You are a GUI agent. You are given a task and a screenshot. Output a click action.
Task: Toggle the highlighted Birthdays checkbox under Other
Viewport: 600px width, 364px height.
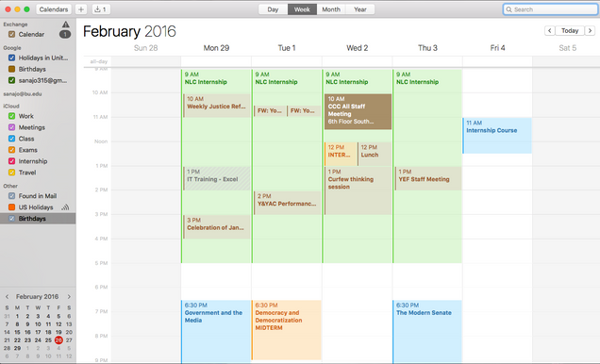click(11, 219)
